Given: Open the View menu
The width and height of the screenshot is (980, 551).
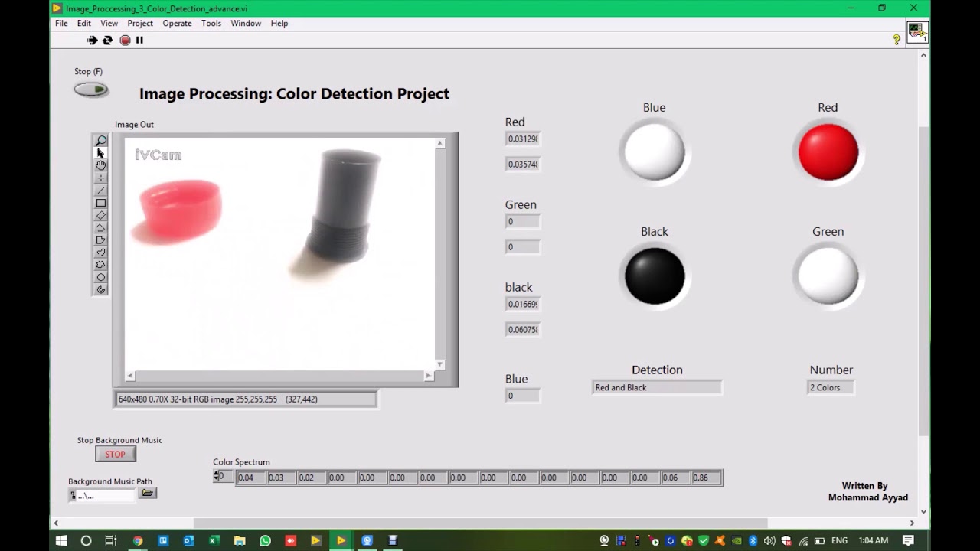Looking at the screenshot, I should pos(109,23).
